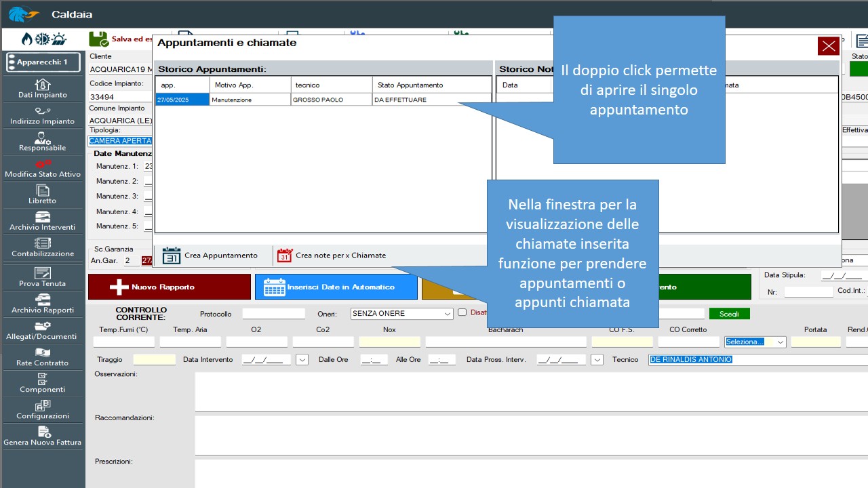Click the GROSSO PAOLO technician cell

click(332, 100)
